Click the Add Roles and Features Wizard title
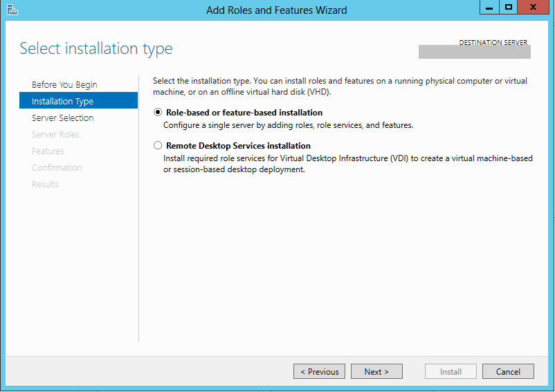This screenshot has height=392, width=555. [277, 10]
